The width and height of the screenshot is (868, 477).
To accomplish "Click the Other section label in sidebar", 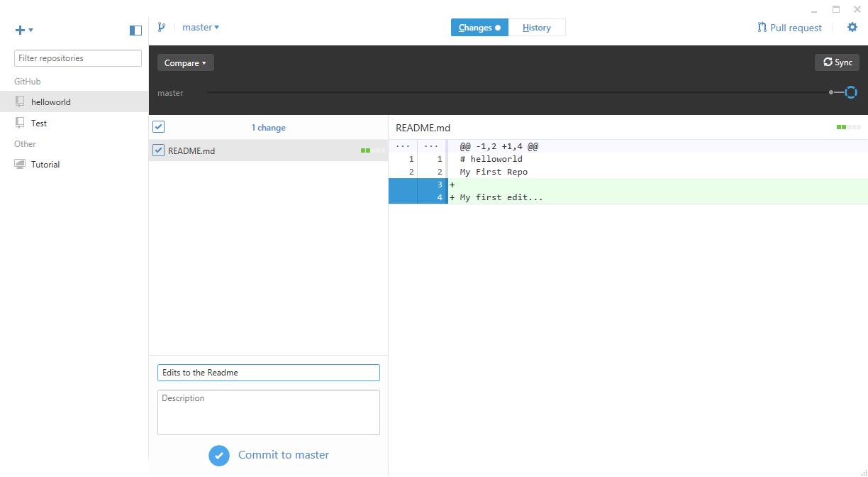I will pos(25,144).
